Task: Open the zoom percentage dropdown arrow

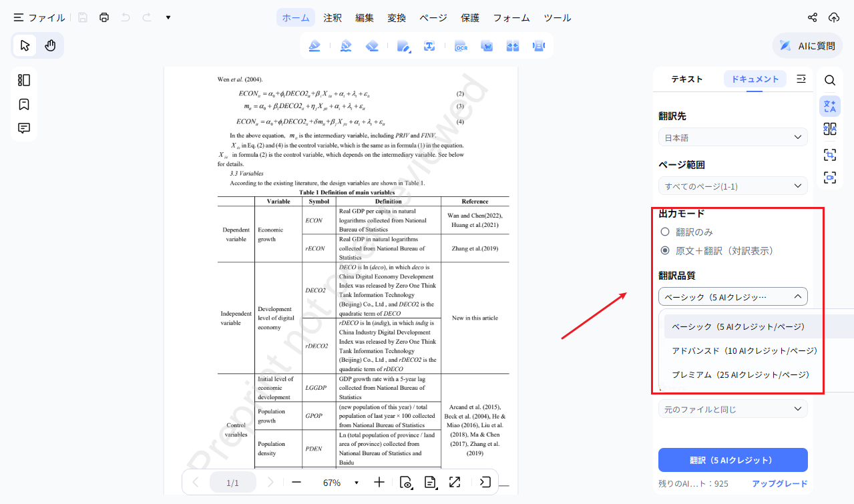Action: click(x=356, y=483)
